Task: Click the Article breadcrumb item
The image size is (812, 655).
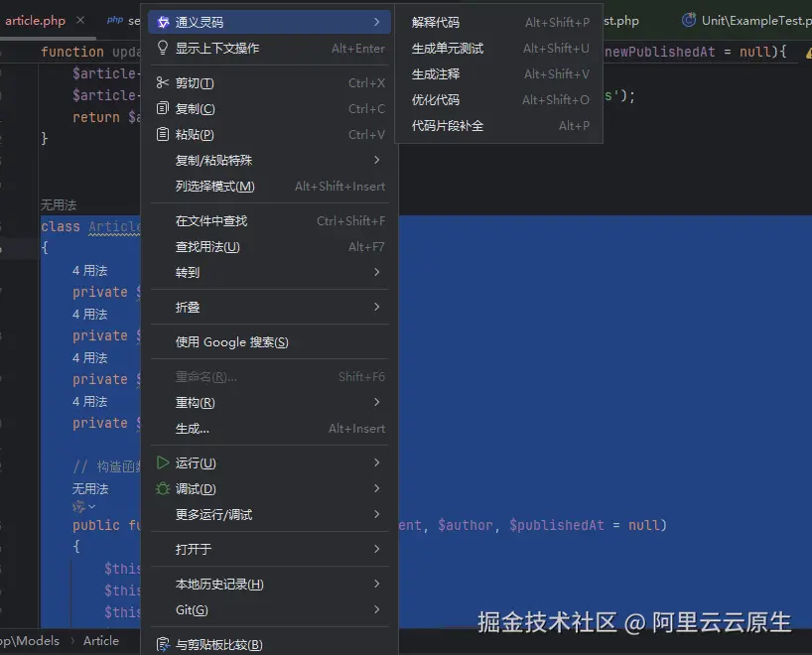Action: (101, 641)
